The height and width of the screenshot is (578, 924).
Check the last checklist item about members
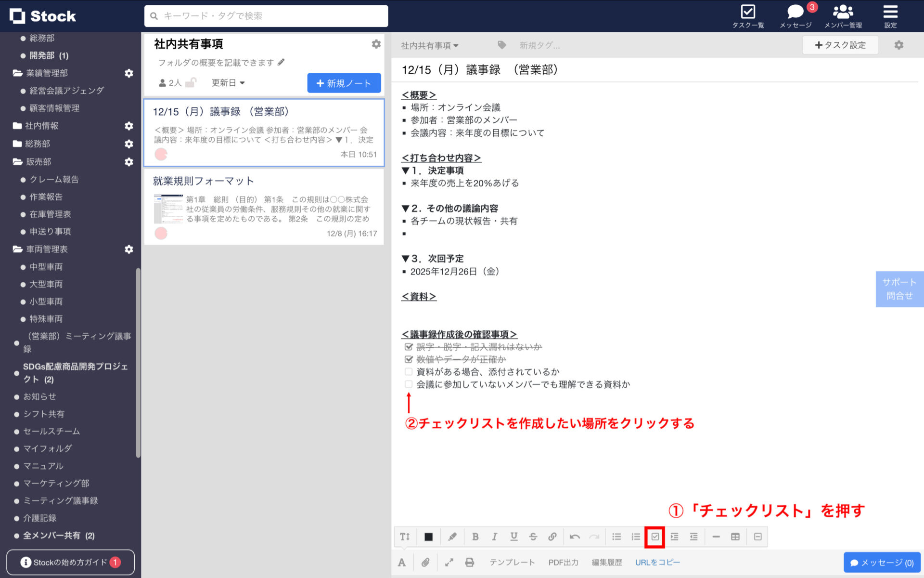pyautogui.click(x=408, y=384)
